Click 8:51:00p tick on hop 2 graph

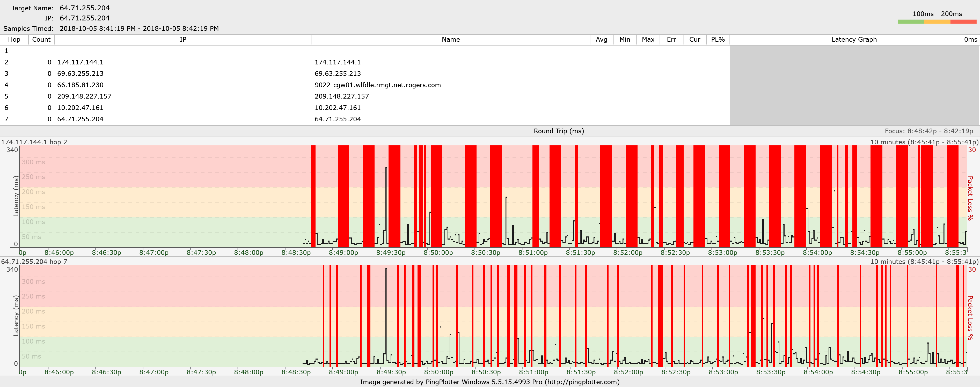pyautogui.click(x=533, y=252)
